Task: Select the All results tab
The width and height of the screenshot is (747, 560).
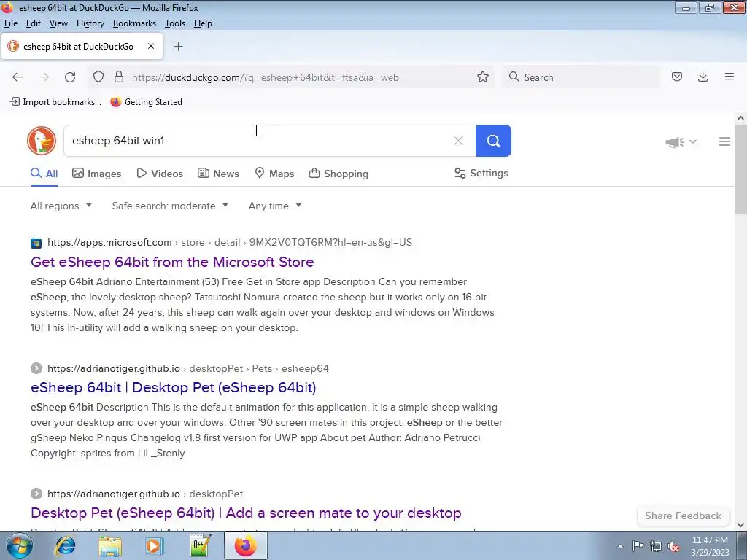Action: point(44,174)
